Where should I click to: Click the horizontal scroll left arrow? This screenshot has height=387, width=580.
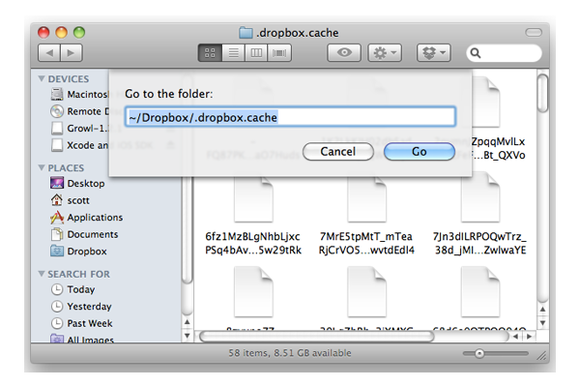click(516, 337)
